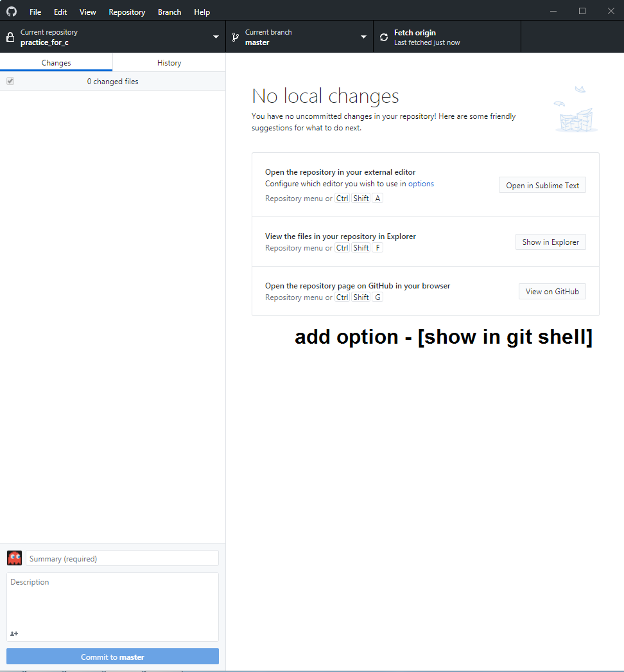Viewport: 624px width, 672px height.
Task: Click the Commit to master button
Action: pyautogui.click(x=112, y=656)
